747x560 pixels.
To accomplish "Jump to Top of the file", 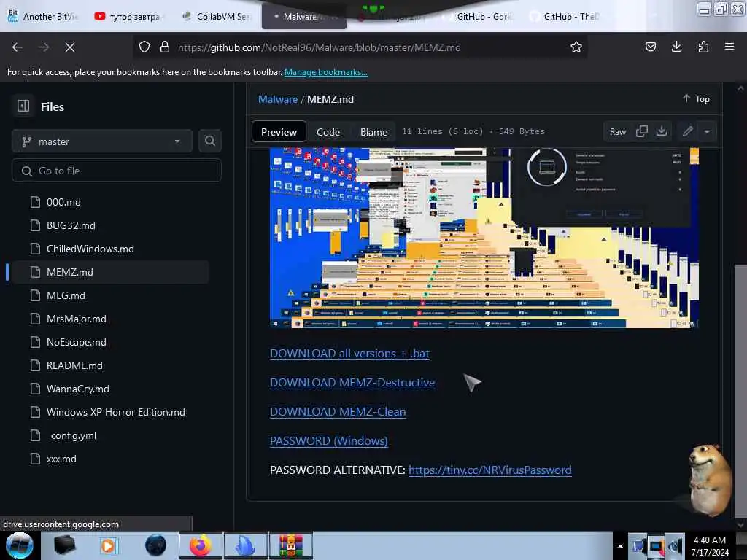I will [696, 98].
